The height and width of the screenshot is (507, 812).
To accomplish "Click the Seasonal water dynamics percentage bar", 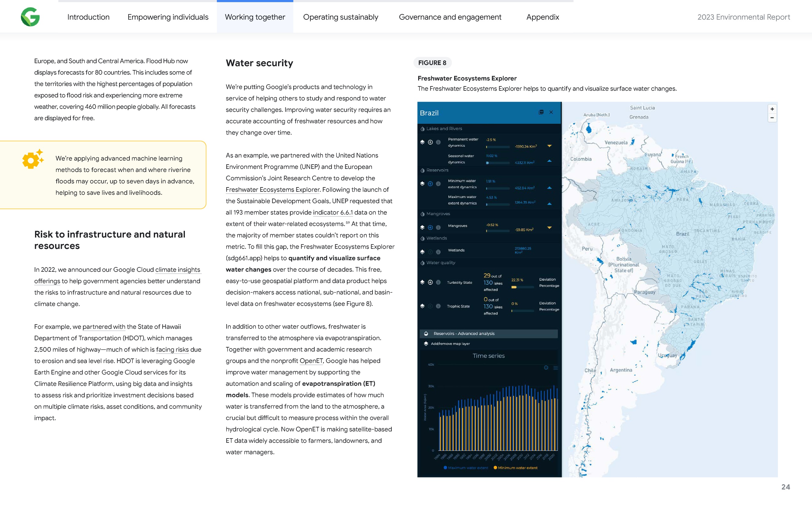I will [x=498, y=163].
